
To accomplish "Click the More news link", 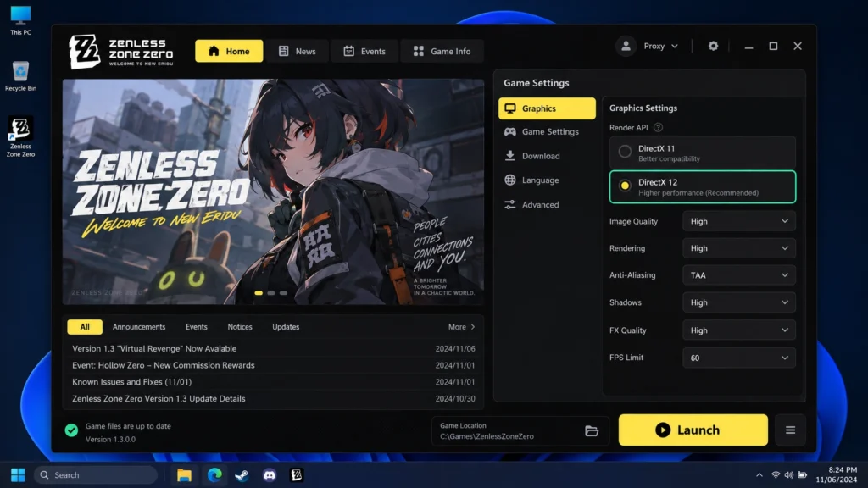I will 462,327.
